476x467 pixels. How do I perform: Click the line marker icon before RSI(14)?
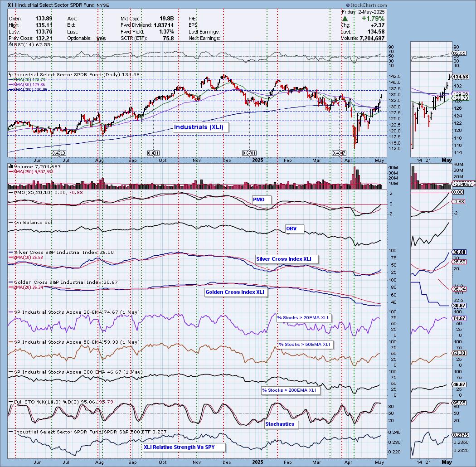pos(11,44)
